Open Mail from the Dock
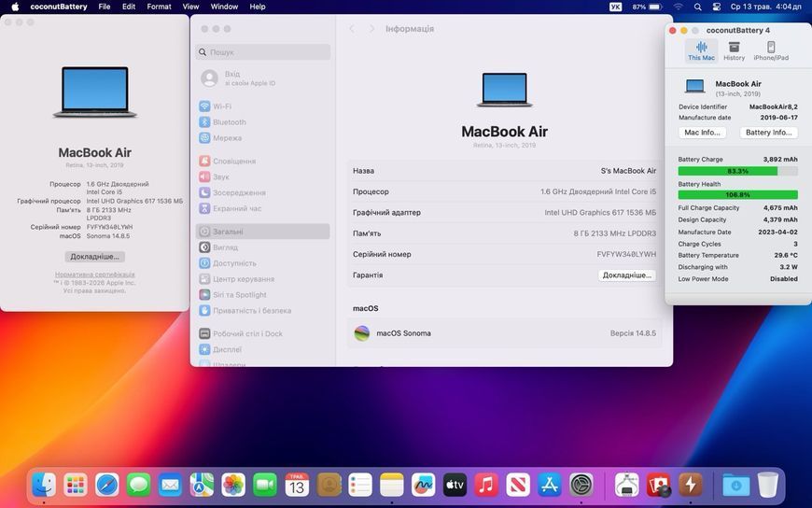The width and height of the screenshot is (812, 508). coord(171,486)
